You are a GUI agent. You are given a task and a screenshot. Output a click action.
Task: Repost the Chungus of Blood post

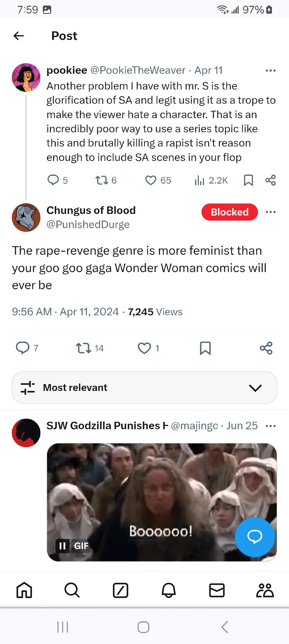click(x=83, y=348)
